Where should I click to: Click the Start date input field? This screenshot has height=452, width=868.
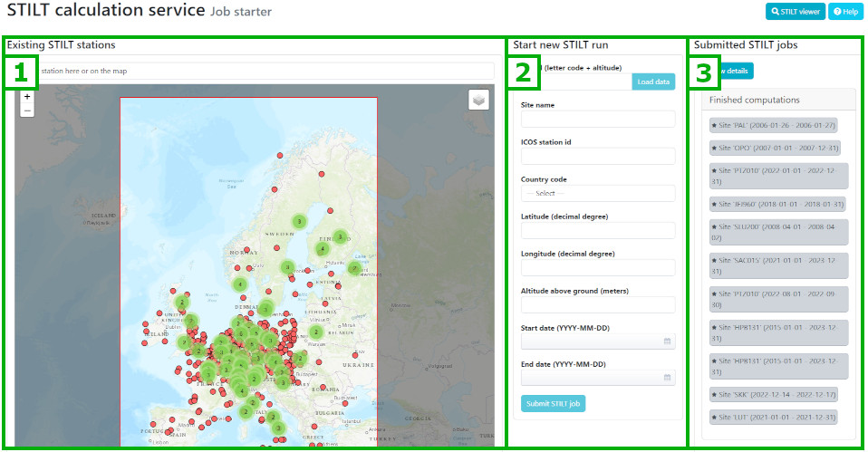[598, 341]
